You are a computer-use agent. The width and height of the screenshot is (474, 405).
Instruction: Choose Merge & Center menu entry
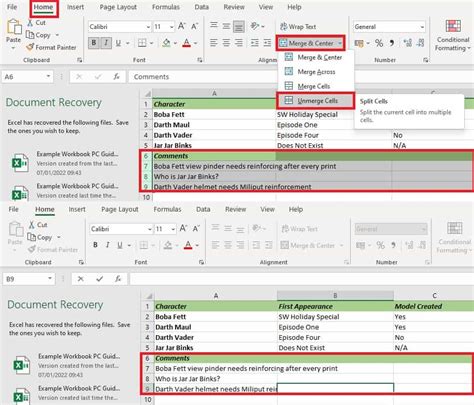[315, 57]
